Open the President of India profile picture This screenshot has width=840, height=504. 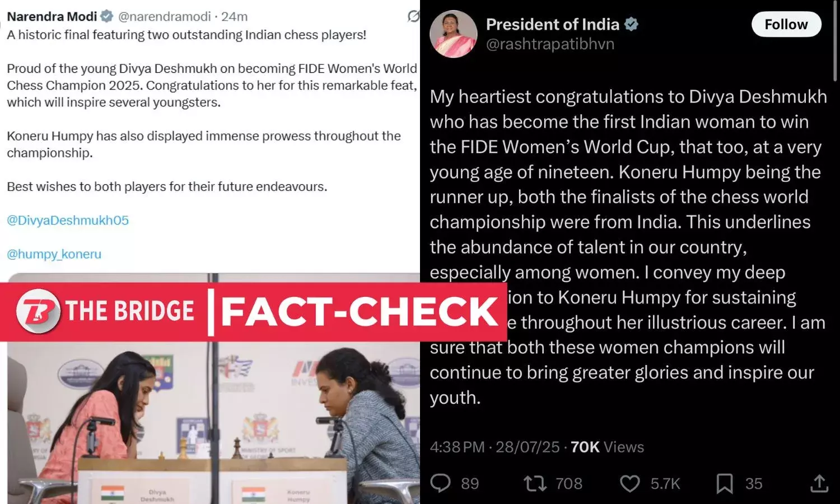(x=453, y=34)
